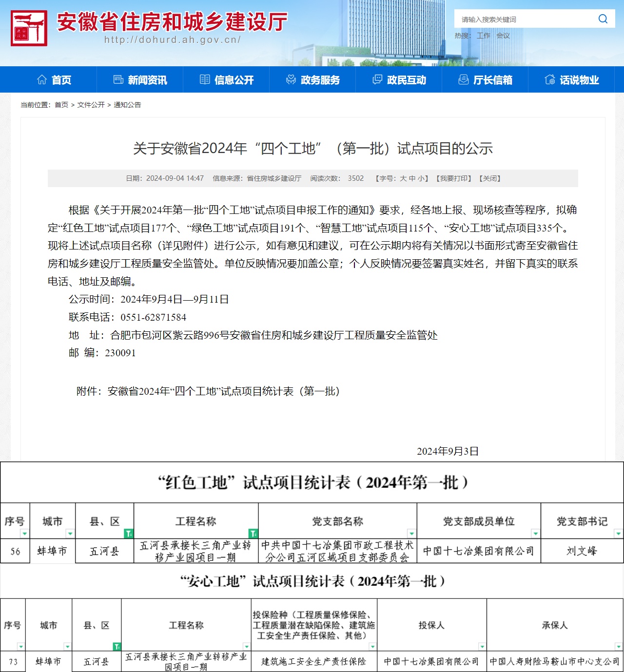Open the 承保人 column filter dropdown
624x672 pixels.
[618, 646]
